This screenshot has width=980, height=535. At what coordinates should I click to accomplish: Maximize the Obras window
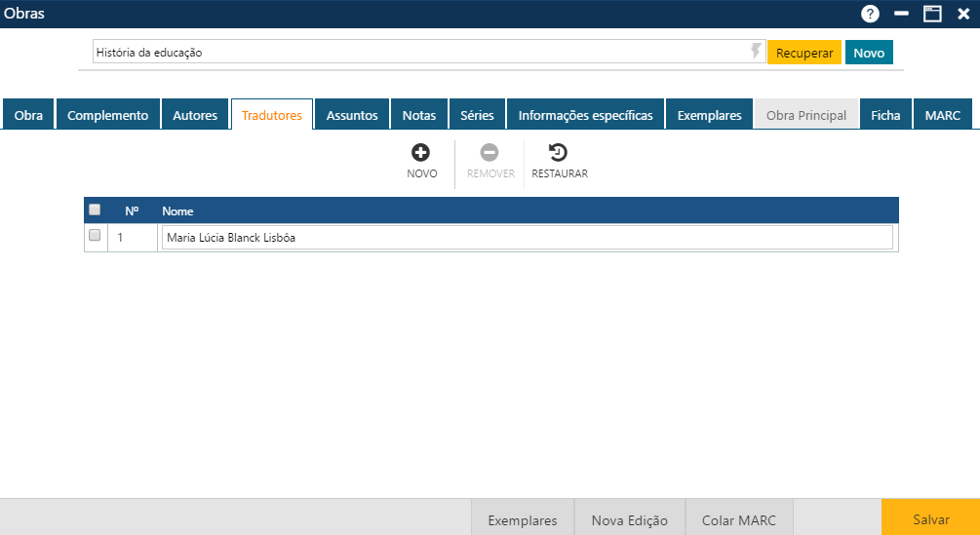pyautogui.click(x=932, y=14)
